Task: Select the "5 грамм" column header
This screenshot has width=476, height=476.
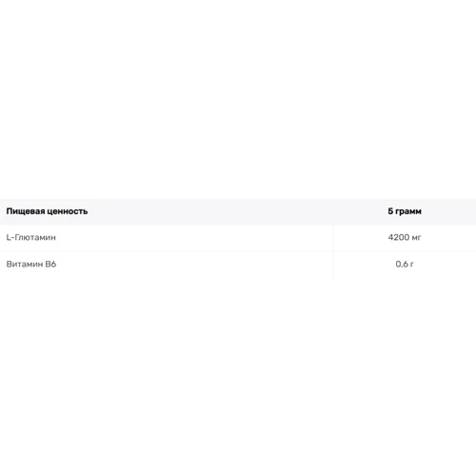Action: pyautogui.click(x=405, y=211)
